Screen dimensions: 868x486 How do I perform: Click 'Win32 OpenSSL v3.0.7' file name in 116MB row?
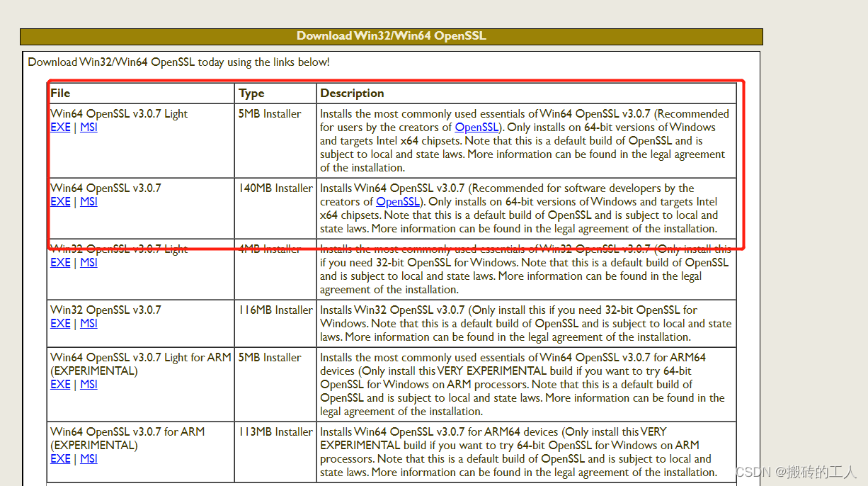pos(105,310)
